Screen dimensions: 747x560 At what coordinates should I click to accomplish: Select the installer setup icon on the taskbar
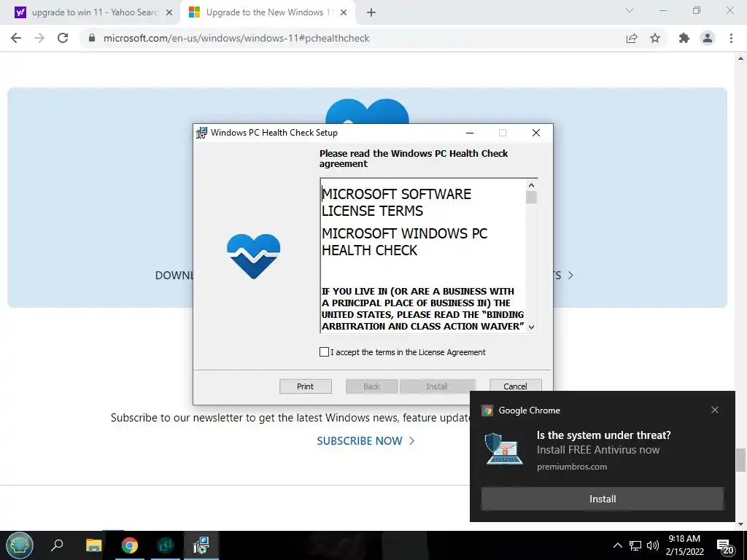coord(201,545)
